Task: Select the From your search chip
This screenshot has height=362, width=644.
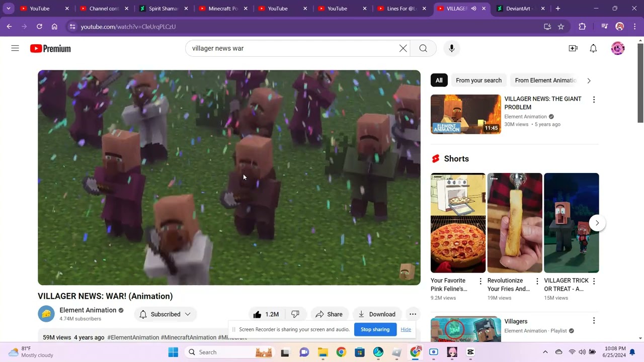Action: (478, 80)
